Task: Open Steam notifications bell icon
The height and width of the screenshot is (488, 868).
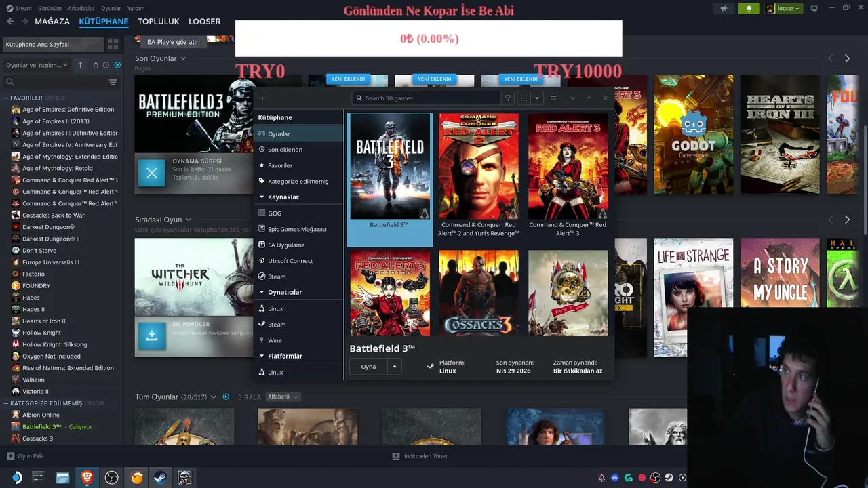Action: [749, 8]
